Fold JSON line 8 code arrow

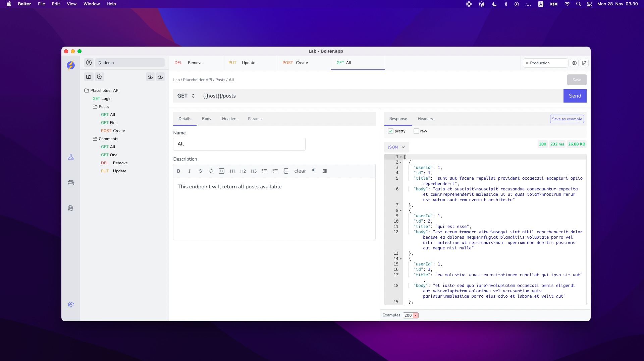click(400, 210)
